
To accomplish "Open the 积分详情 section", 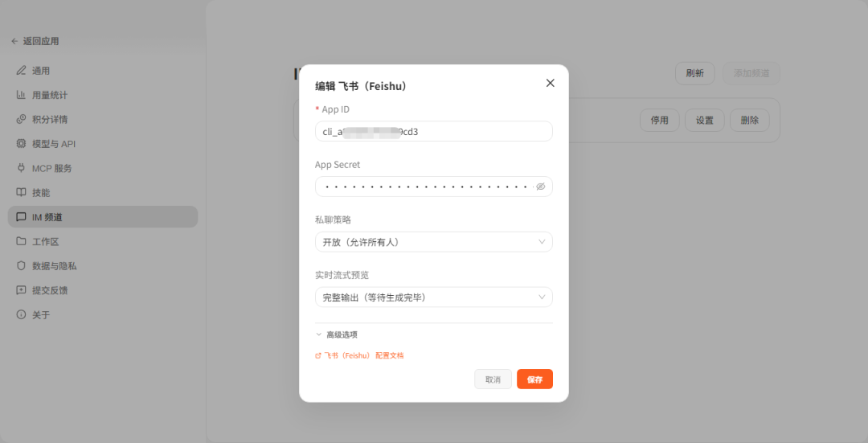I will click(102, 119).
